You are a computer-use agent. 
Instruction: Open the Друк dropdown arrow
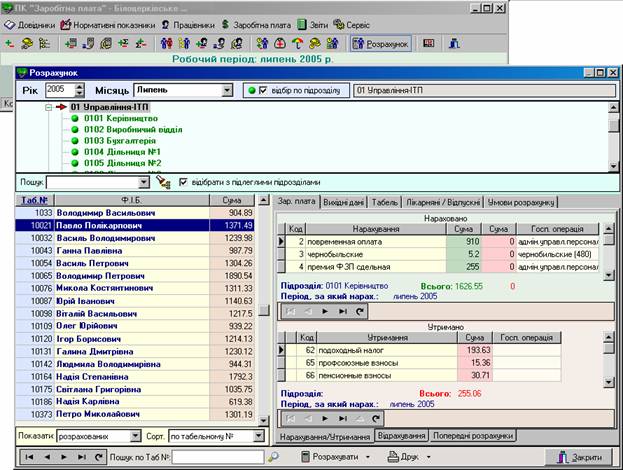pyautogui.click(x=428, y=457)
